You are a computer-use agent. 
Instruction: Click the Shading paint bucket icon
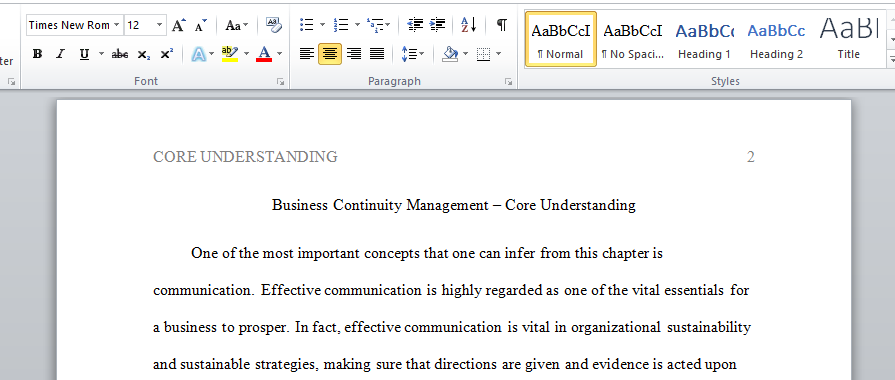[x=450, y=54]
